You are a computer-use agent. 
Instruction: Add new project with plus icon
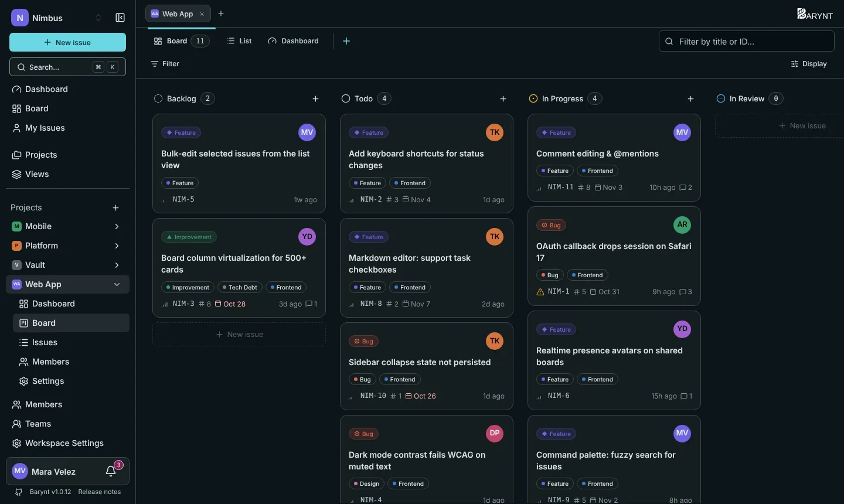116,207
